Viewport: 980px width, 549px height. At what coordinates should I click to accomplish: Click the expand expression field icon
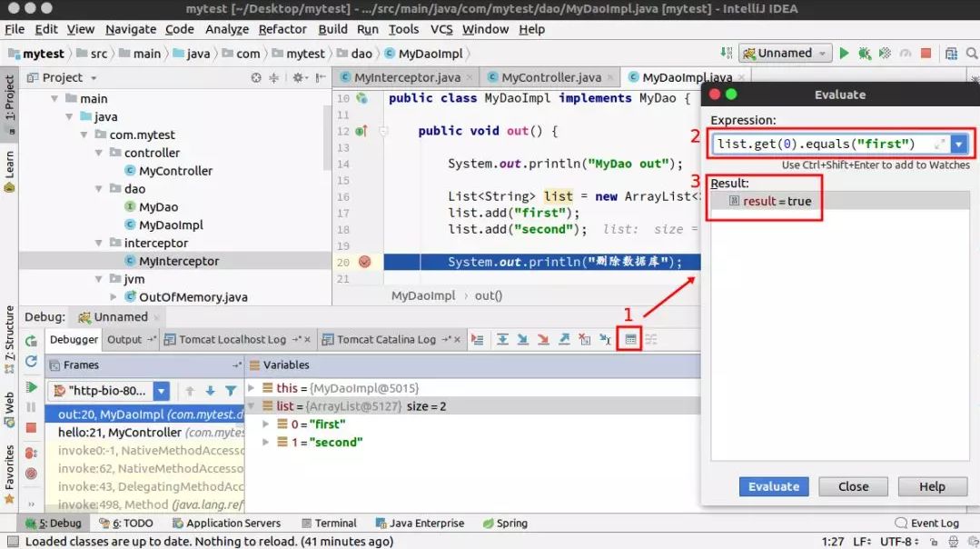point(939,145)
